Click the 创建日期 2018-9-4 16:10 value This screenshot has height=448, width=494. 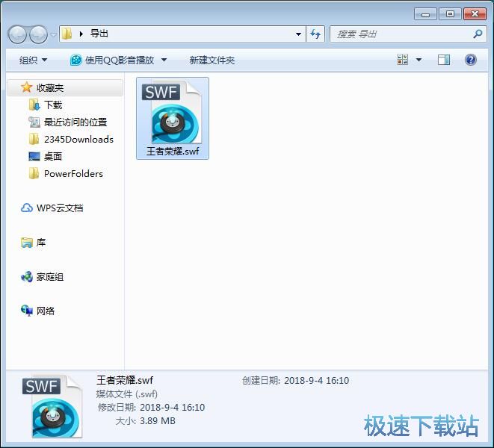(317, 380)
